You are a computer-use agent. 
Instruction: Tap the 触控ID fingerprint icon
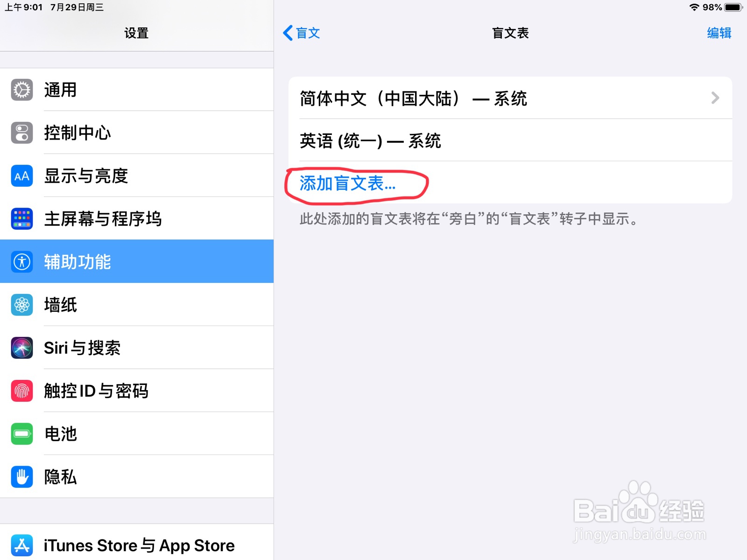[22, 391]
